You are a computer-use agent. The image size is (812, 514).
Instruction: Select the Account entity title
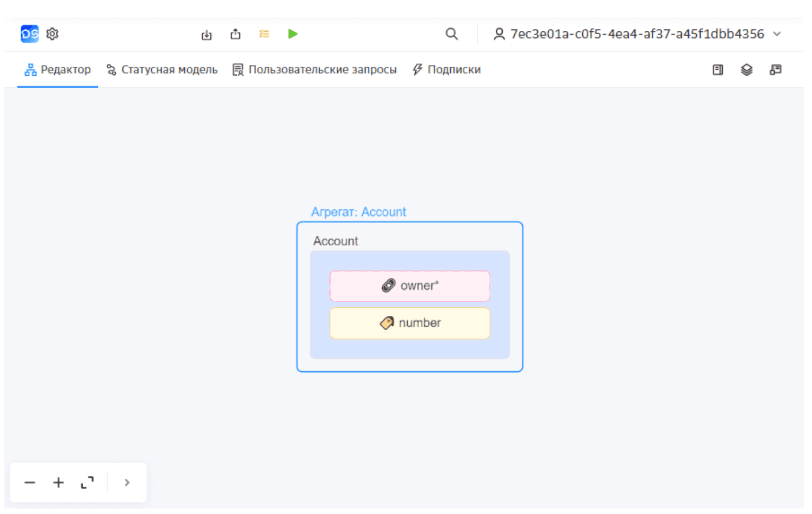pyautogui.click(x=336, y=241)
